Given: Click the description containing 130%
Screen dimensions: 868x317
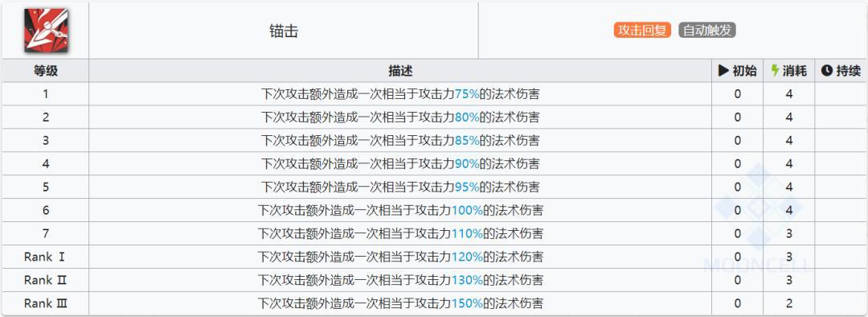Looking at the screenshot, I should (400, 281).
